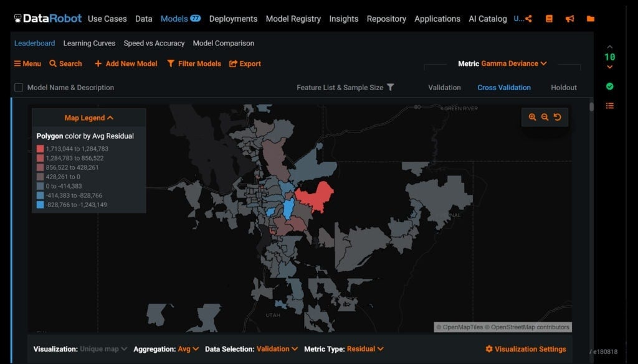Select the Leaderboard tab
Viewport: 638px width, 364px height.
[x=35, y=43]
